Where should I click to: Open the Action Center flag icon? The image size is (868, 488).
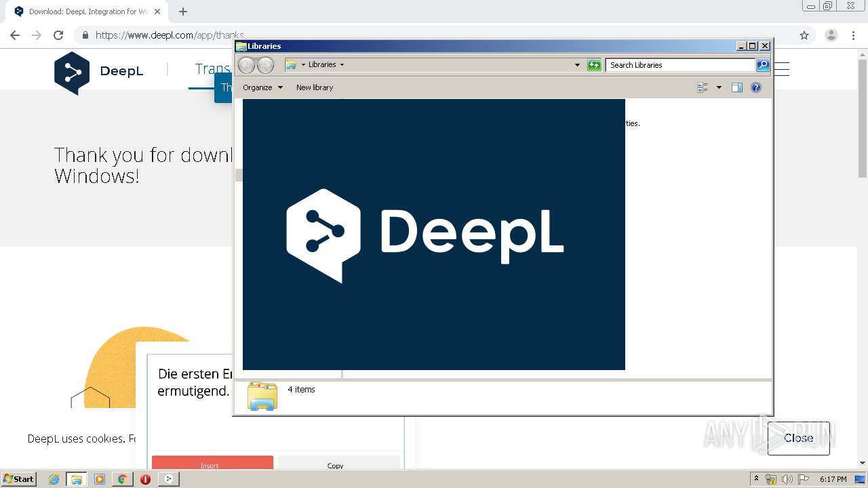click(x=803, y=479)
